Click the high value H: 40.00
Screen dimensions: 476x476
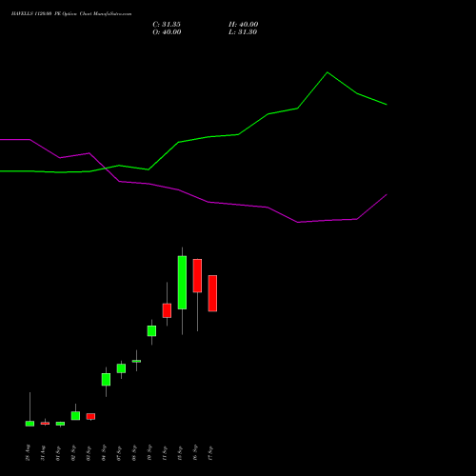pos(244,25)
